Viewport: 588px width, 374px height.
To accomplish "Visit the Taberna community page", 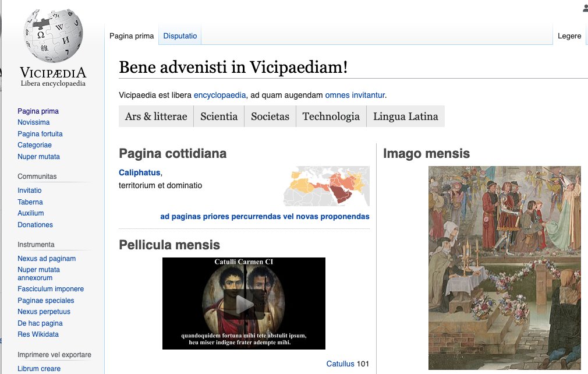I will (x=30, y=202).
